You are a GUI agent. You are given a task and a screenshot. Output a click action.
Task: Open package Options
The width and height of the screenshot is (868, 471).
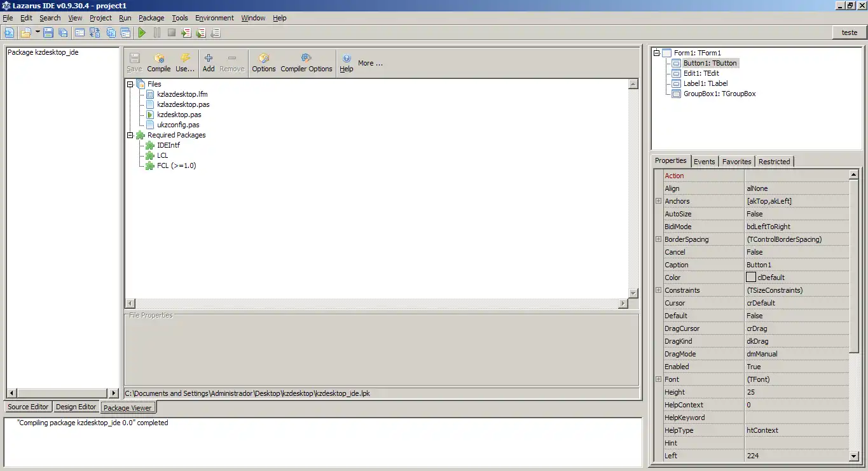click(264, 62)
